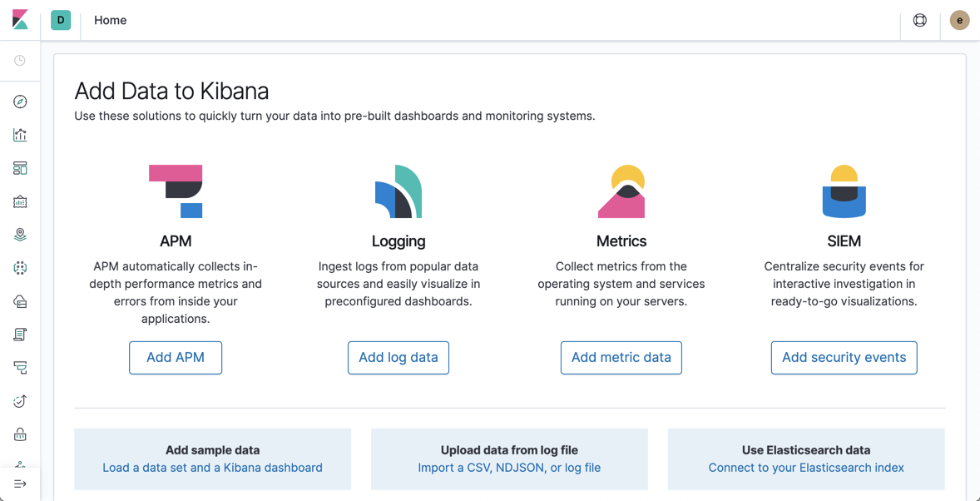Follow "Import a CSV, NDJSON, or log file" link

pyautogui.click(x=509, y=468)
